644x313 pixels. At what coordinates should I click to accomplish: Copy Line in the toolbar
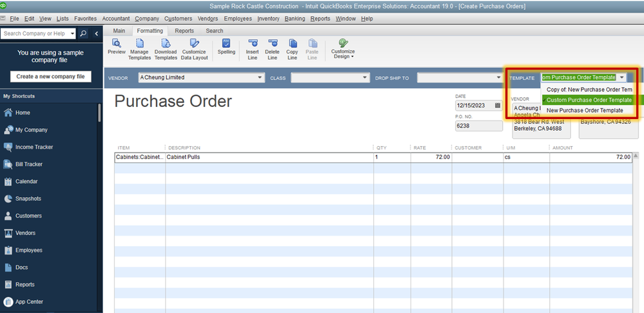[x=293, y=50]
